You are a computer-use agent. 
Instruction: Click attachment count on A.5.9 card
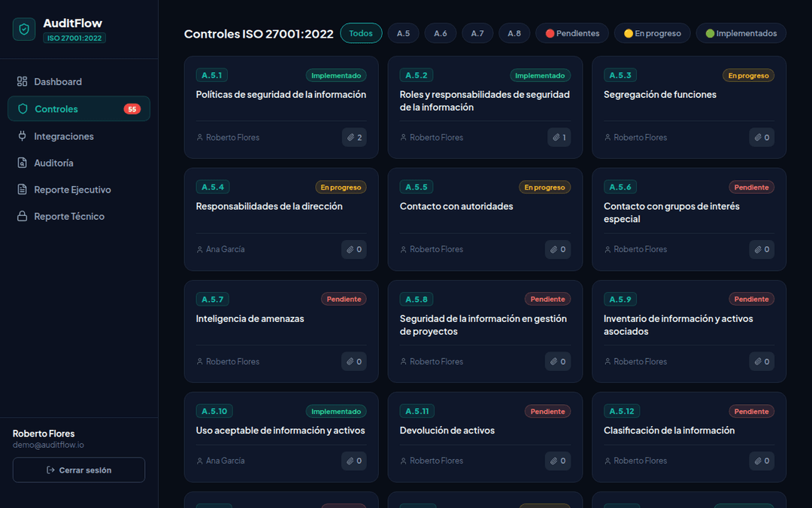coord(762,361)
